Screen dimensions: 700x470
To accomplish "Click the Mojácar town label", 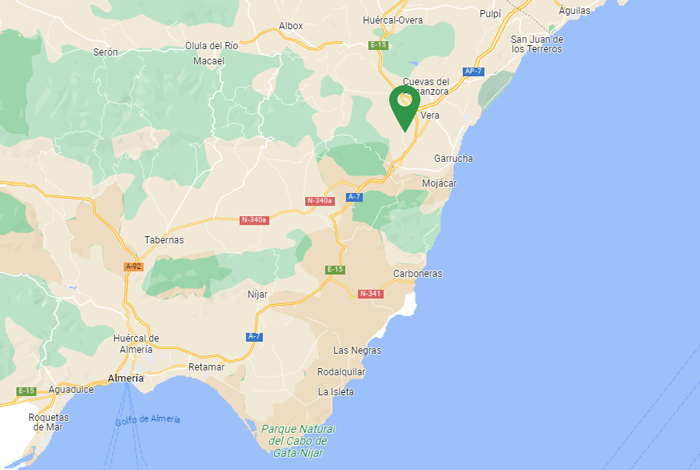I will [x=439, y=183].
